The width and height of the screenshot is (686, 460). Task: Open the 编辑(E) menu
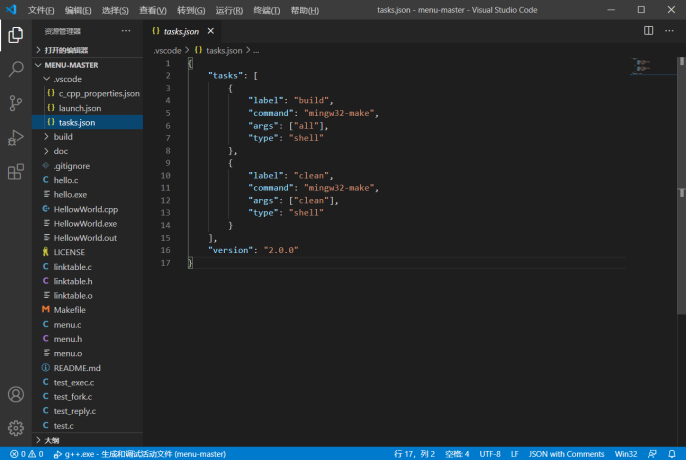pyautogui.click(x=78, y=10)
